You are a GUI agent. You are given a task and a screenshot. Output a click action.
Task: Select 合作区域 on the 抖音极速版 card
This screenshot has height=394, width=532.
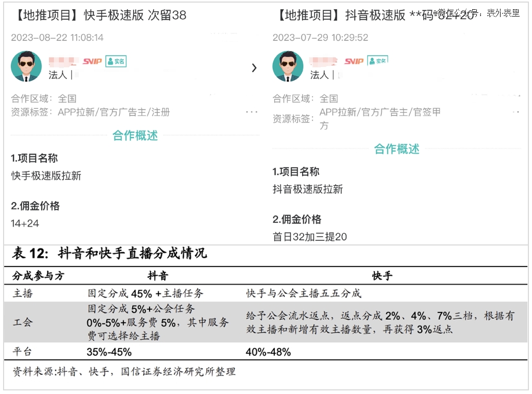click(305, 98)
